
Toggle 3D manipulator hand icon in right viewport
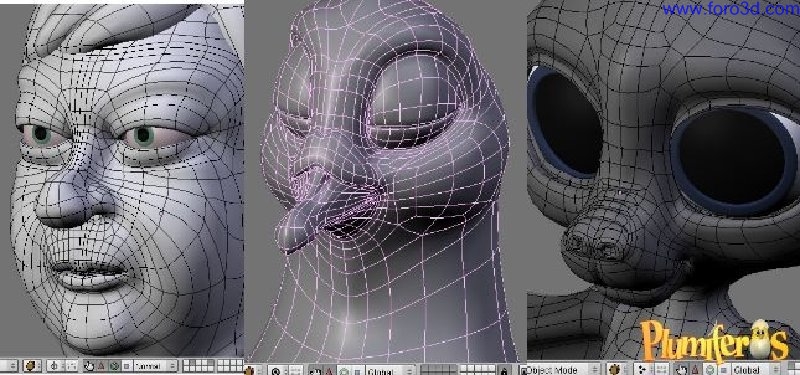pyautogui.click(x=681, y=369)
